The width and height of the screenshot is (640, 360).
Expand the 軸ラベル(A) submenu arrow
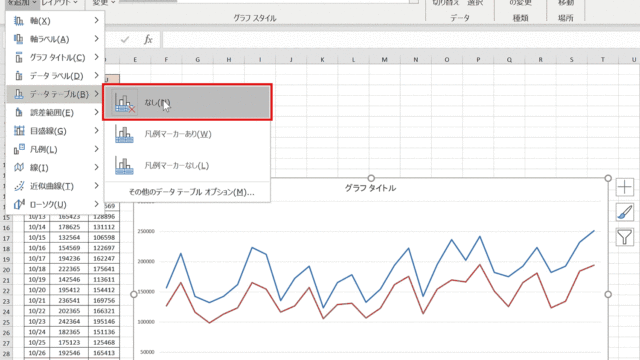tap(96, 39)
